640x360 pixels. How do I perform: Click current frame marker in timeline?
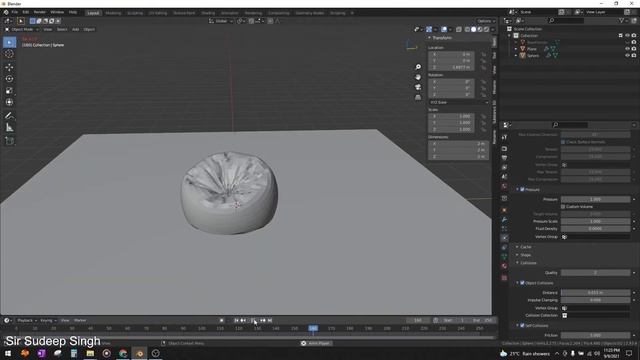[x=313, y=328]
